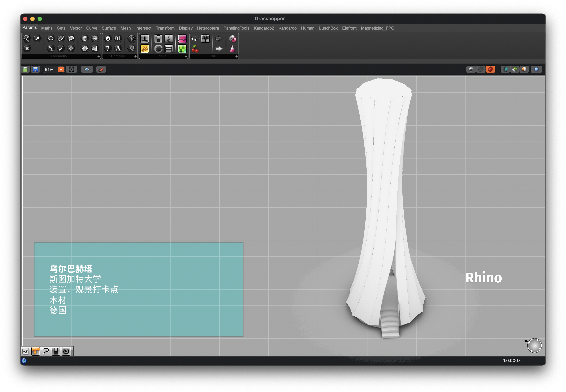Screen dimensions: 566x392
Task: Click zoom extents button beside 91%
Action: pos(71,69)
